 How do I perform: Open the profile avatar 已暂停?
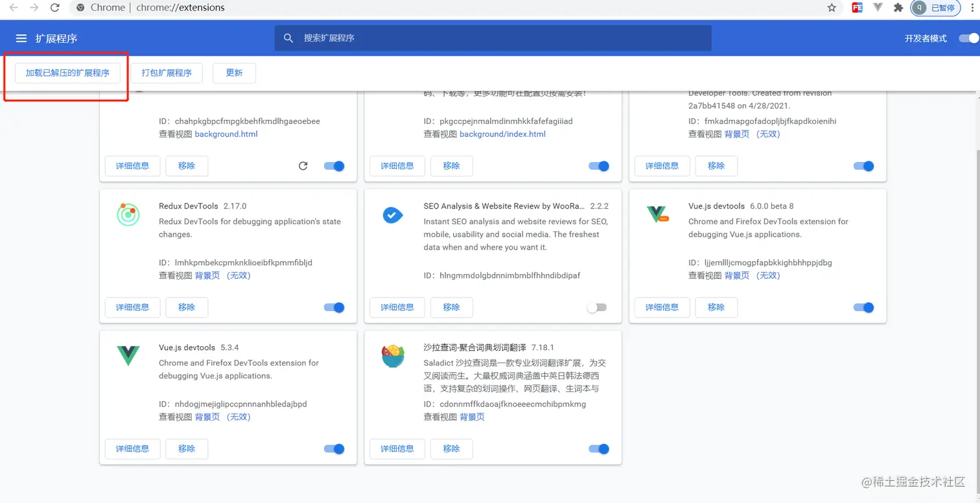pos(935,8)
